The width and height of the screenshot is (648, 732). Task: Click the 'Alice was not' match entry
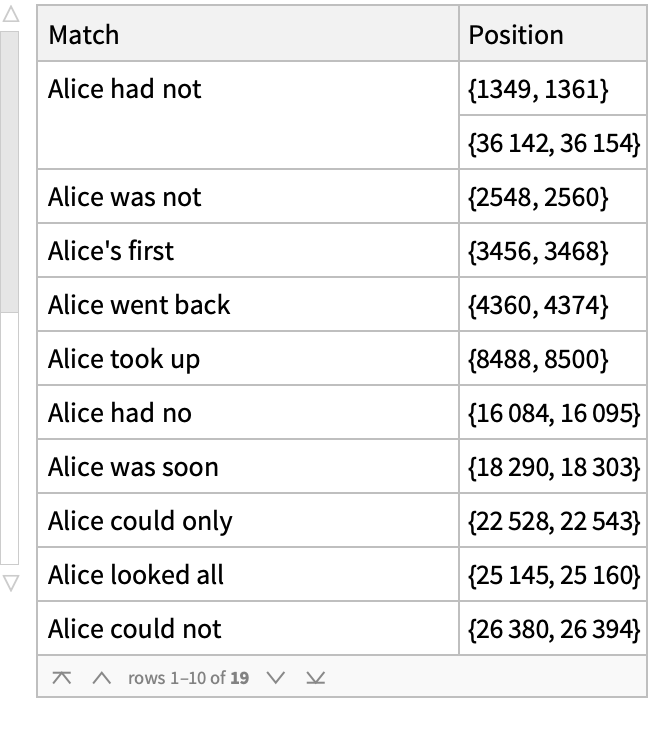(125, 197)
